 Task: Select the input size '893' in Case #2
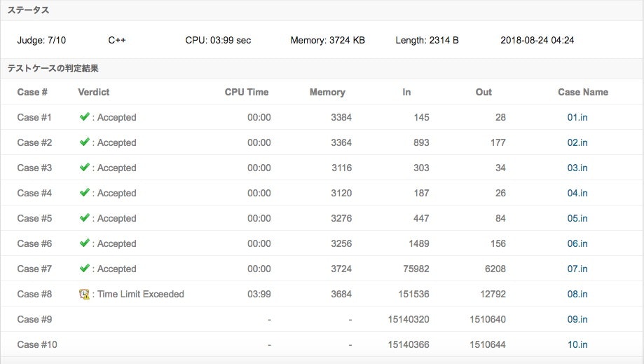(x=421, y=142)
